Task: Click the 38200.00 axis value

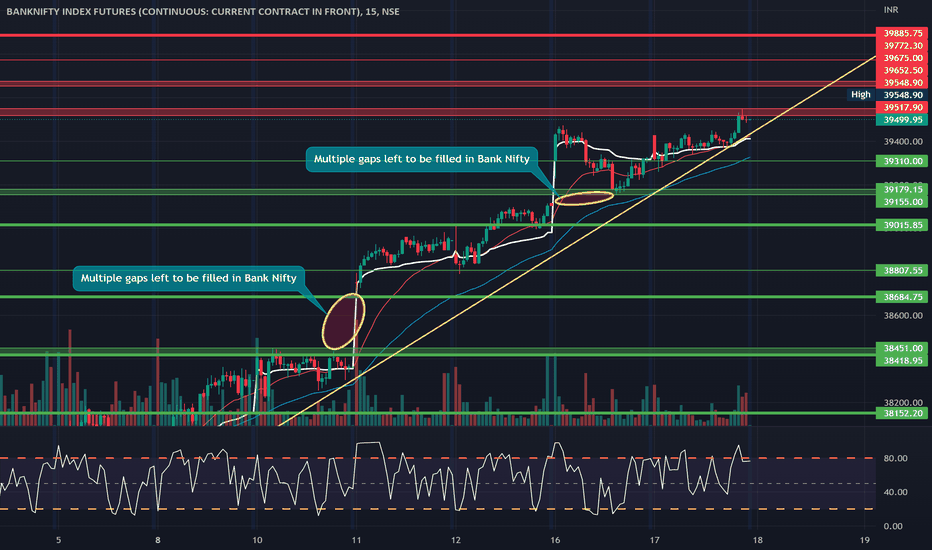Action: [x=903, y=403]
